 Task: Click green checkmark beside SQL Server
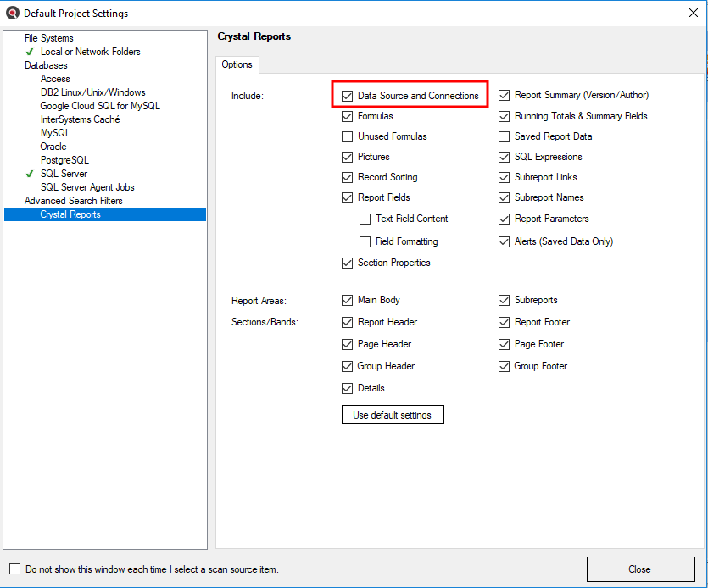click(x=30, y=174)
